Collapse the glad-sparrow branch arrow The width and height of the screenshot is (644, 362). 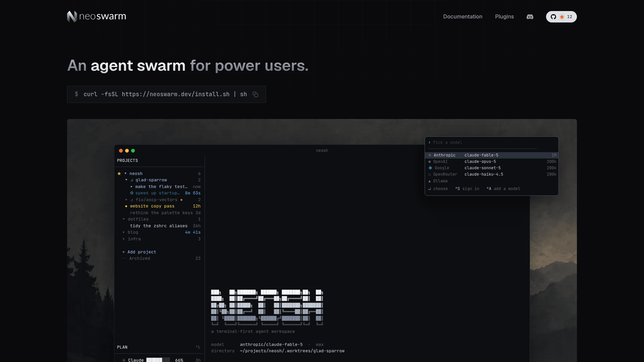click(x=126, y=180)
